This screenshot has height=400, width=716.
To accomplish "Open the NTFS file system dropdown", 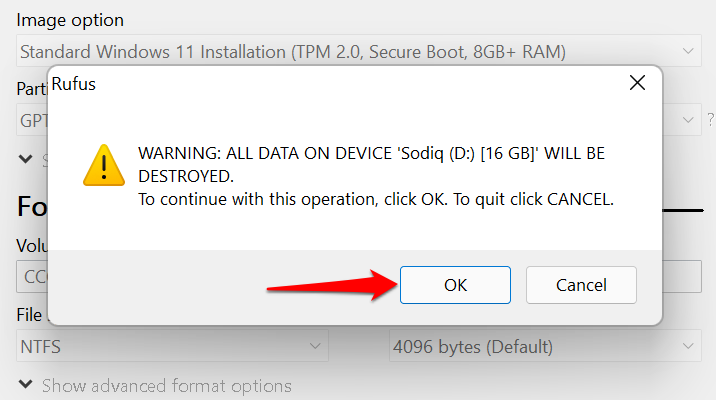I will coord(172,348).
